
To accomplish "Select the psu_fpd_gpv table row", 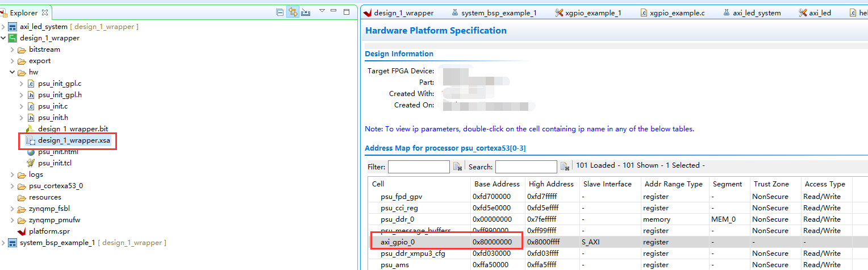I will (x=618, y=197).
